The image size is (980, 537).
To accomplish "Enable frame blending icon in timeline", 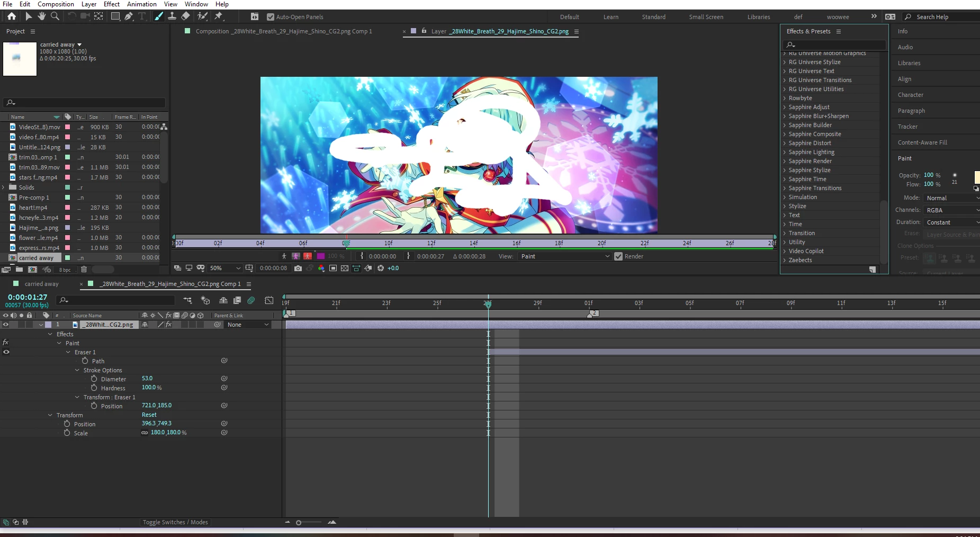I will pos(237,300).
